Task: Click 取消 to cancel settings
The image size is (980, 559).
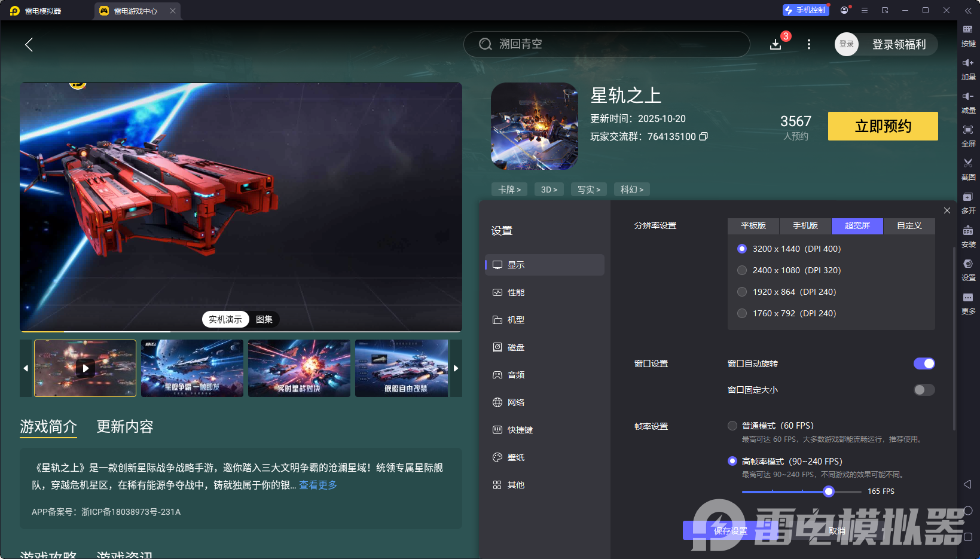Action: click(837, 530)
